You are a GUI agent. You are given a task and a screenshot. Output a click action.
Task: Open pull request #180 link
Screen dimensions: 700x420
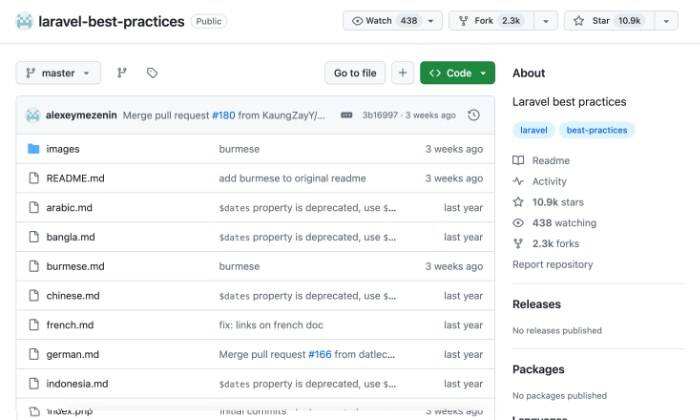[x=223, y=115]
